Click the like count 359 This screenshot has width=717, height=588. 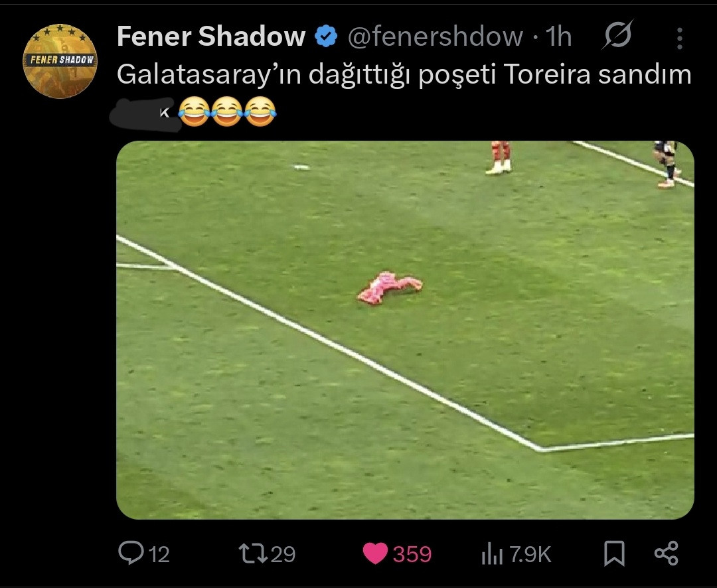[x=412, y=554]
